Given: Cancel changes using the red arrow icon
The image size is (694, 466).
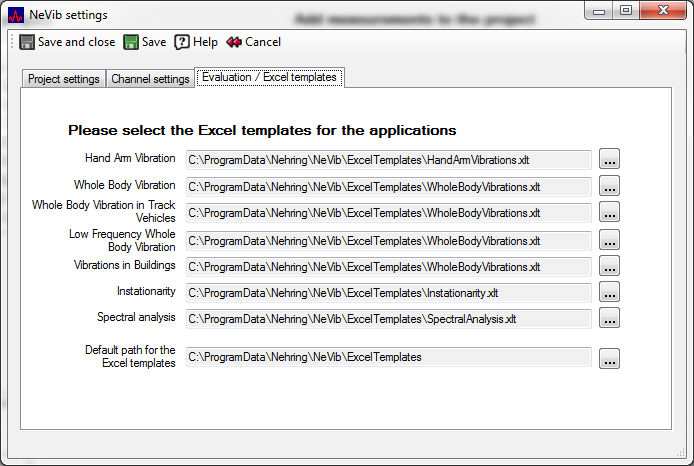Looking at the screenshot, I should (234, 42).
